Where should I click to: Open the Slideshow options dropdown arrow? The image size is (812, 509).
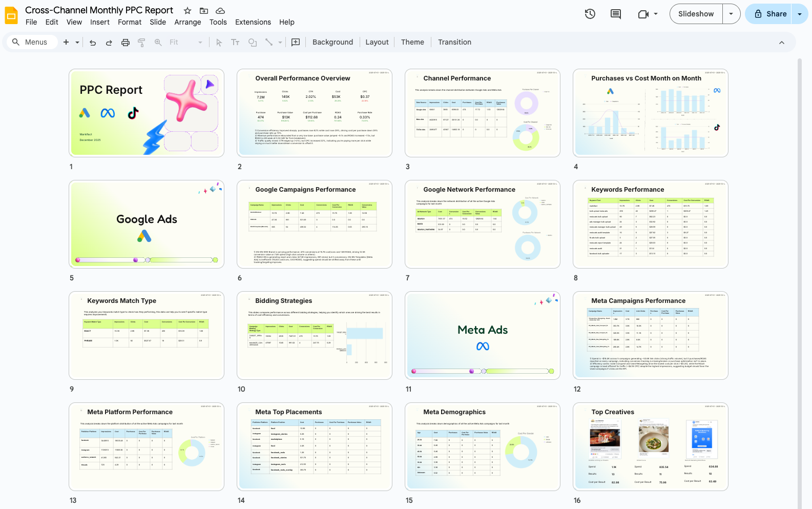click(x=731, y=14)
